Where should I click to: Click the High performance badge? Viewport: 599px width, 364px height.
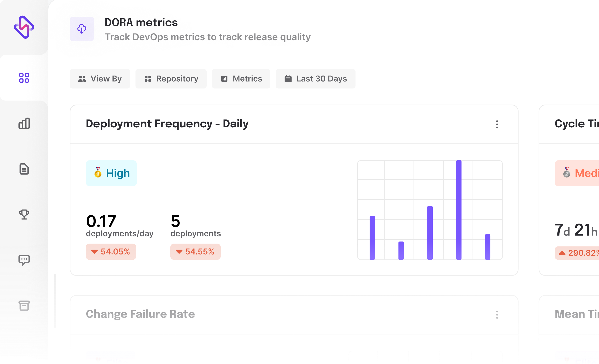pos(111,173)
